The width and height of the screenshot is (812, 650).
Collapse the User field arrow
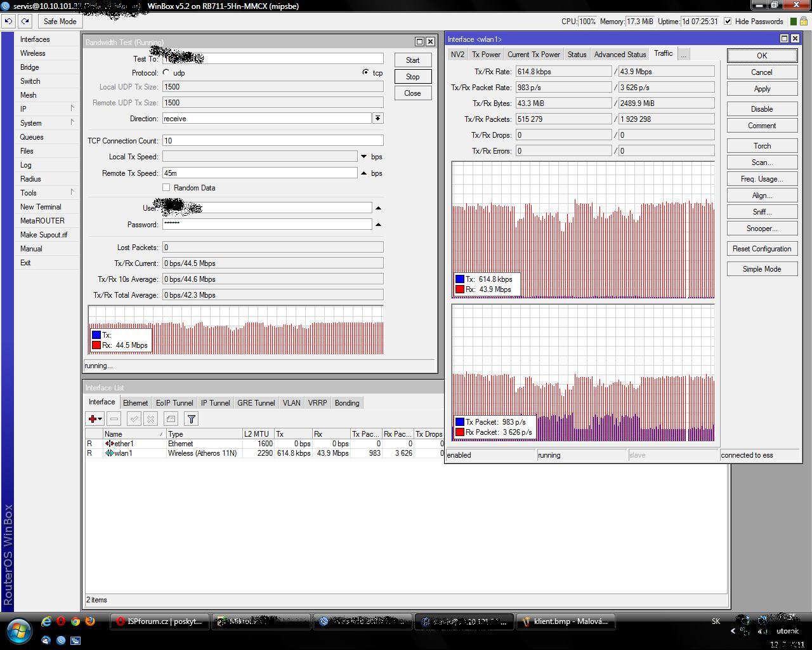click(378, 208)
